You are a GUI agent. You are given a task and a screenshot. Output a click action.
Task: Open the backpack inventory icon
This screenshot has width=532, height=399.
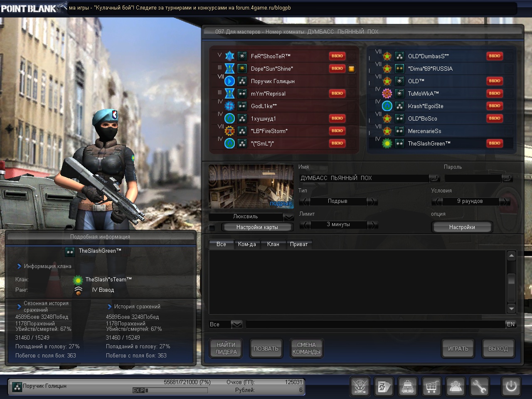[408, 387]
